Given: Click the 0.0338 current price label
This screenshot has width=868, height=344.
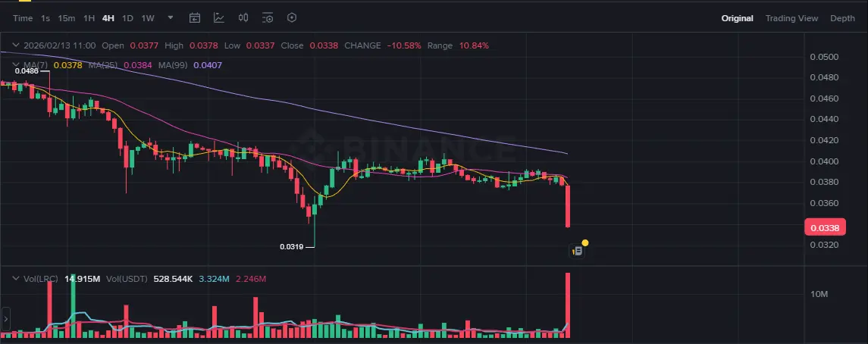Looking at the screenshot, I should coord(823,227).
